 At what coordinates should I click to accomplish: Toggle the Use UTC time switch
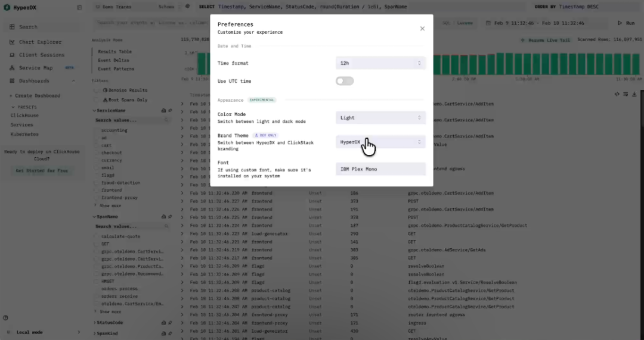click(x=345, y=81)
